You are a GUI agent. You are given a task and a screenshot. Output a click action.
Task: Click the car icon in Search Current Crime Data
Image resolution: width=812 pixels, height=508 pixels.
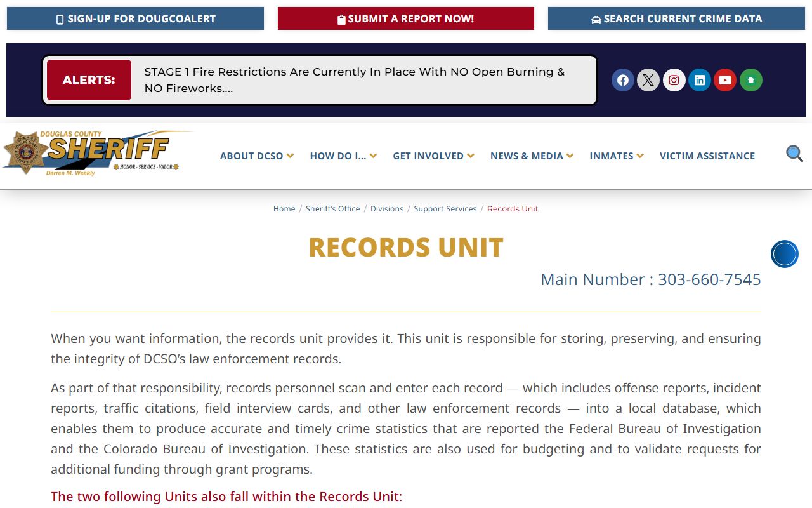(596, 20)
